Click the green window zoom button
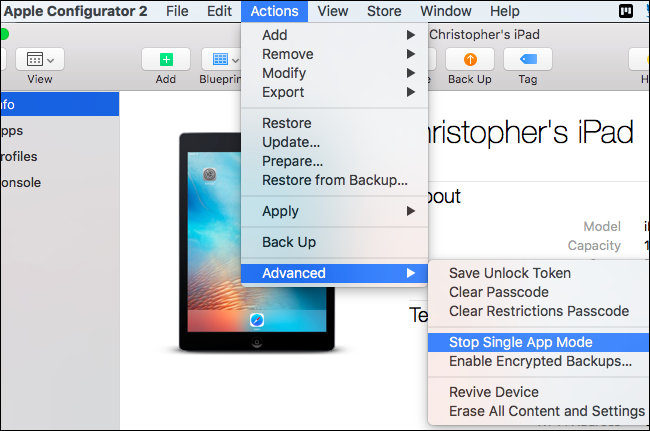This screenshot has height=431, width=650. coord(4,34)
